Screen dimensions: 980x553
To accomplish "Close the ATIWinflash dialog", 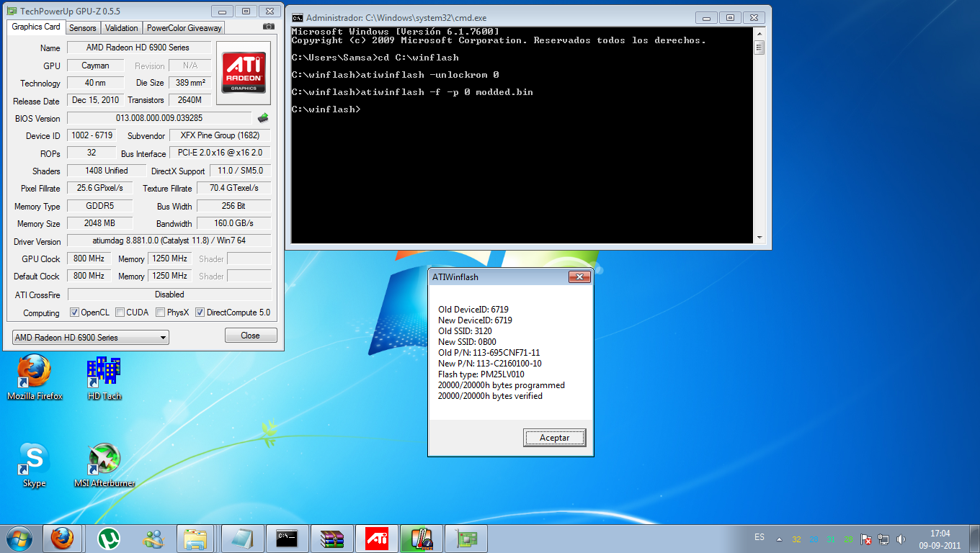I will tap(579, 276).
